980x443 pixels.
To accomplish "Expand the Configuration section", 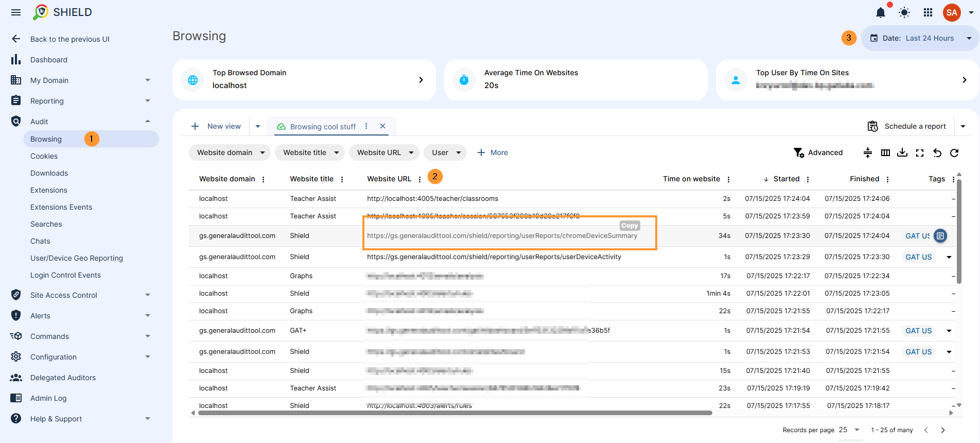I will pos(148,357).
